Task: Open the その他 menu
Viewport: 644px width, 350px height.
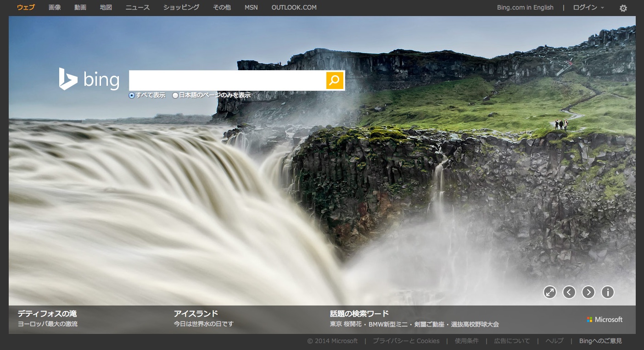Action: click(x=222, y=7)
